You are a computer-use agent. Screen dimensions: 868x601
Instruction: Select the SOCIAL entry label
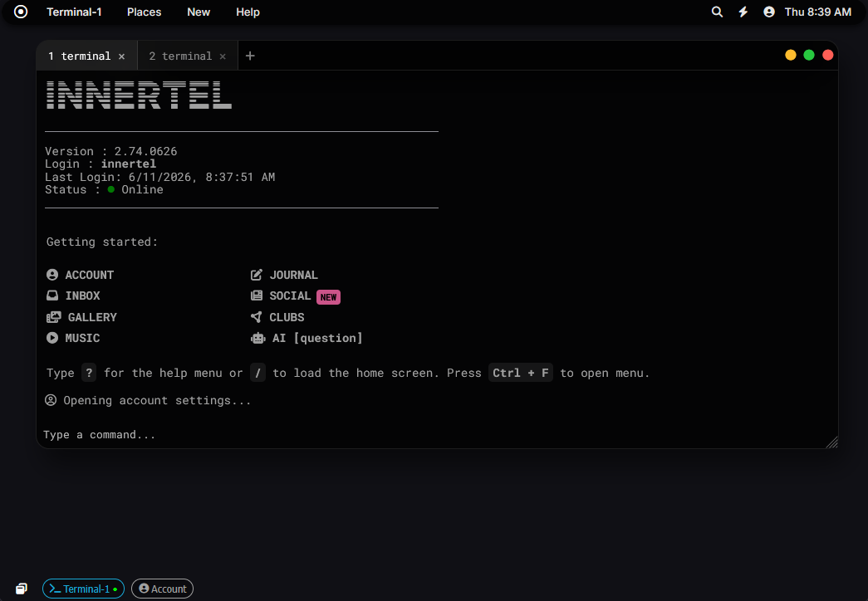click(290, 296)
